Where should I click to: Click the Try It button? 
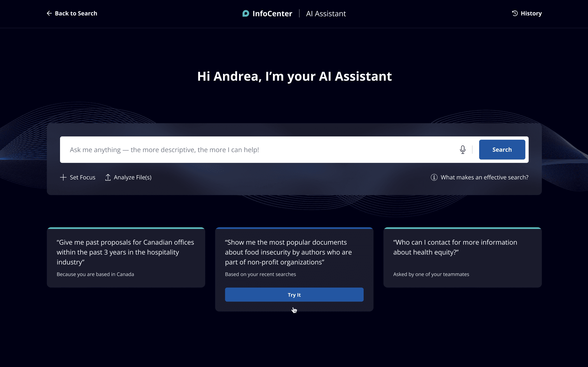coord(294,295)
